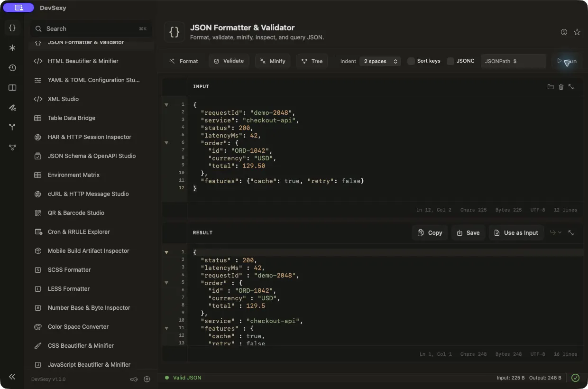Image resolution: width=588 pixels, height=389 pixels.
Task: Collapse the "features" block at RESULT line 11
Action: pos(166,328)
